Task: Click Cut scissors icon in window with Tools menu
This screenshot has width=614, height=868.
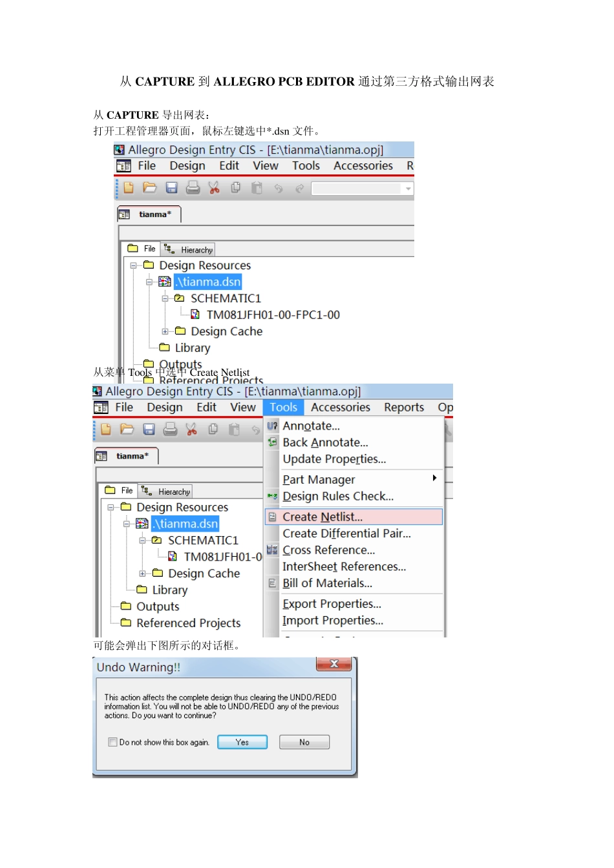Action: [x=191, y=429]
